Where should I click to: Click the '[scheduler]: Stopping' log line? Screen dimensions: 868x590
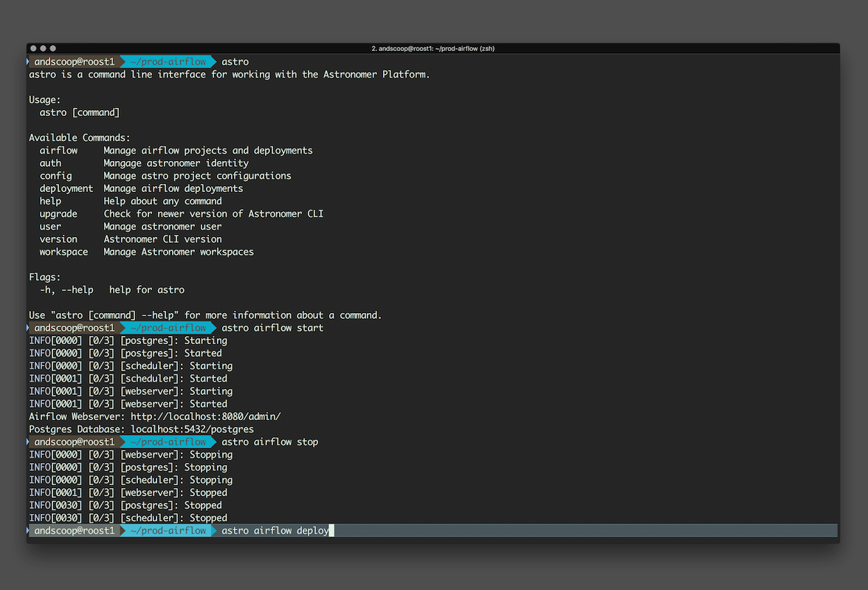[x=131, y=480]
